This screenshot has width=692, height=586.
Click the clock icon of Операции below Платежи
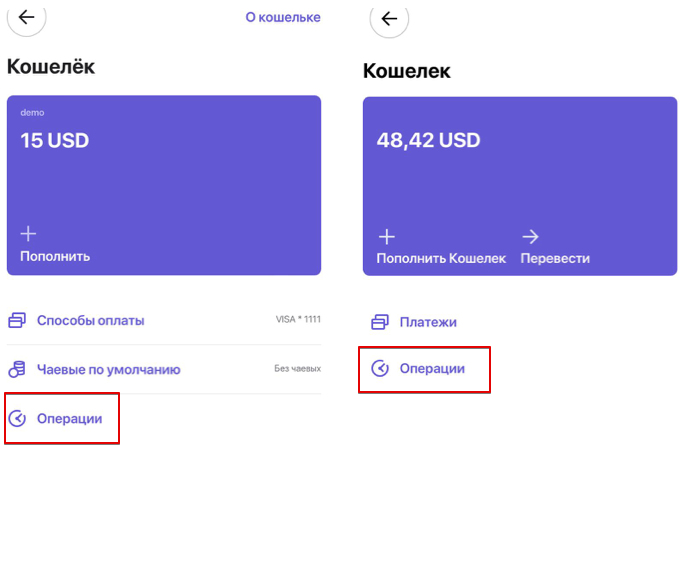point(380,369)
